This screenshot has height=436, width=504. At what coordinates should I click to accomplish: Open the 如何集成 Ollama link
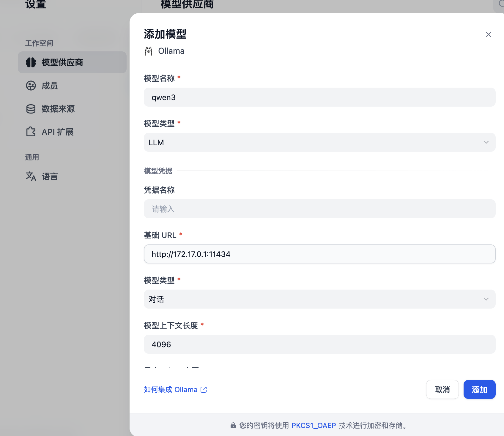click(x=175, y=389)
